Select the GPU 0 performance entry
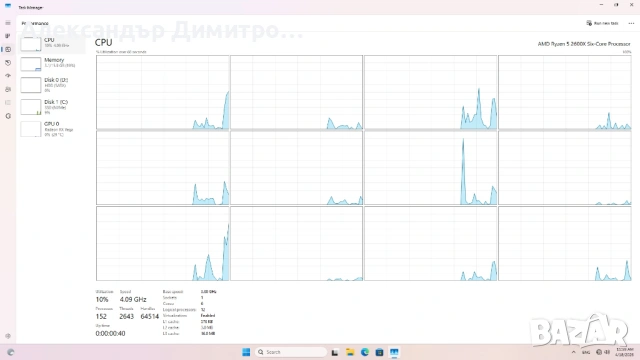 (x=52, y=129)
